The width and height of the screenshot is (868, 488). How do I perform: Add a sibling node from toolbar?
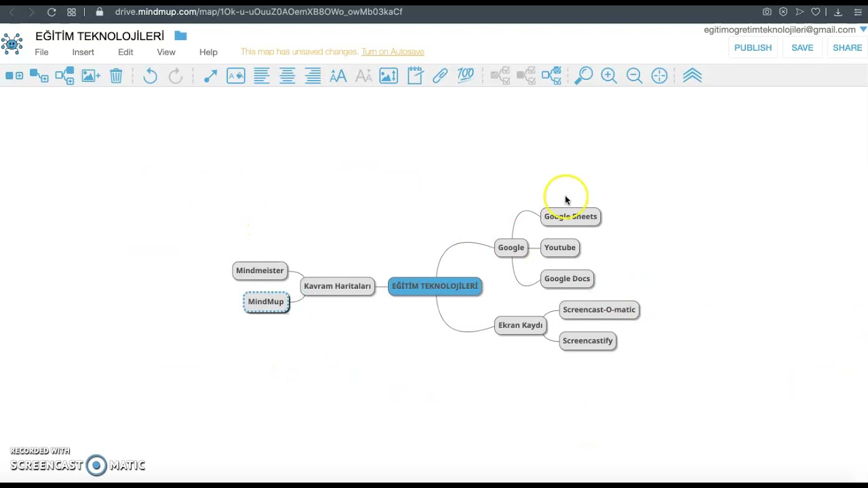click(14, 76)
